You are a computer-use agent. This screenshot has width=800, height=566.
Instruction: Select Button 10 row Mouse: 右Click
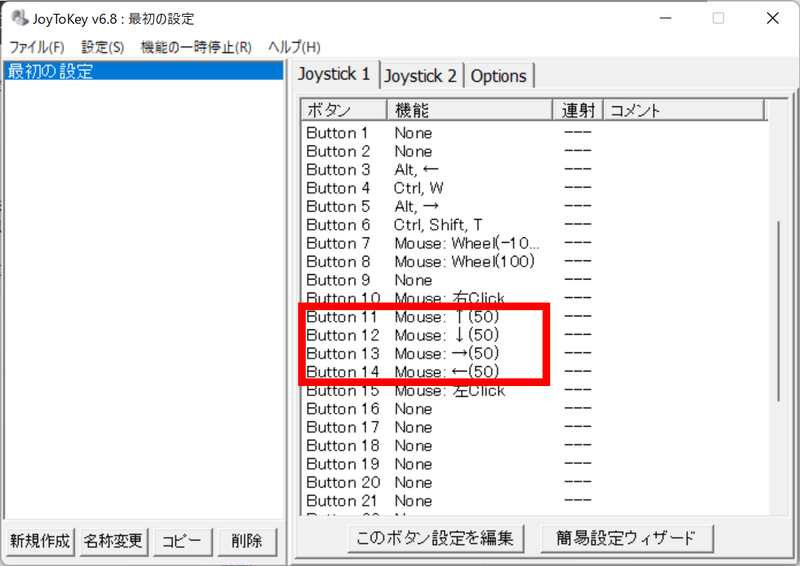(534, 298)
